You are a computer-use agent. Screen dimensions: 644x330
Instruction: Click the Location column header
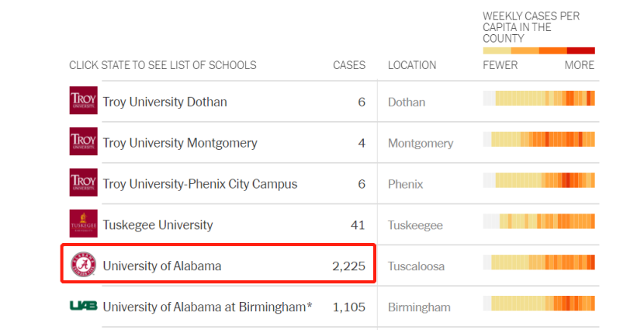pos(412,65)
